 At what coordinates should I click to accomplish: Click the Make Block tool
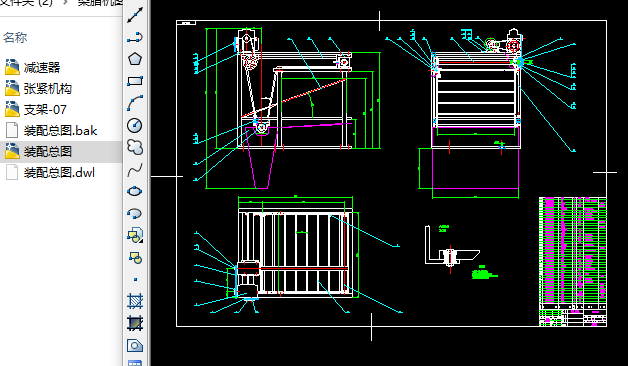tap(135, 257)
